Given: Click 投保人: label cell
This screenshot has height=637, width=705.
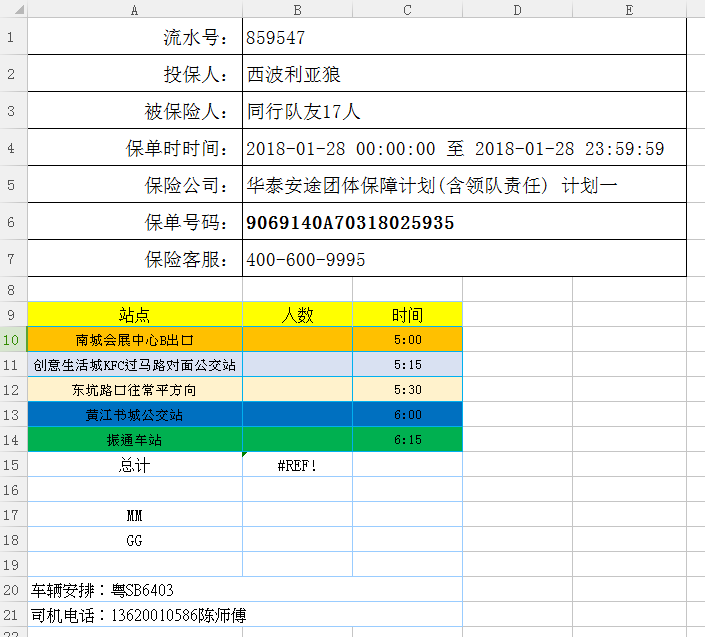Looking at the screenshot, I should 135,74.
